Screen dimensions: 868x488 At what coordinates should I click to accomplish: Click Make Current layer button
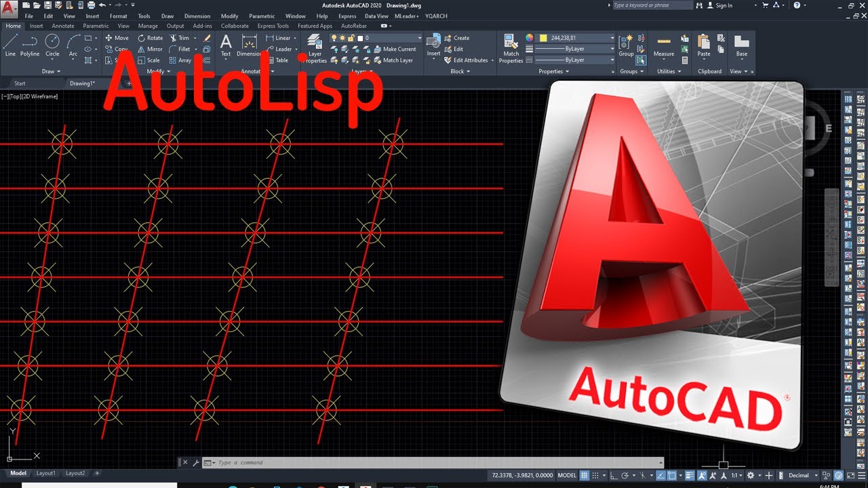tap(395, 49)
